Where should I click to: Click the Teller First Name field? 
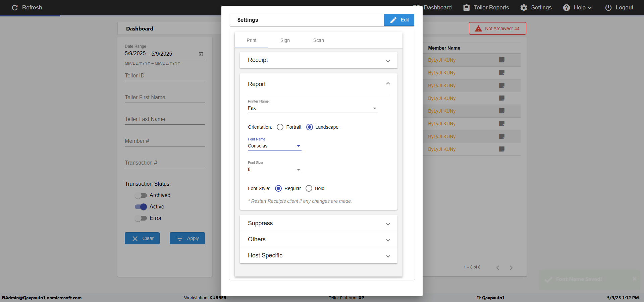point(165,98)
